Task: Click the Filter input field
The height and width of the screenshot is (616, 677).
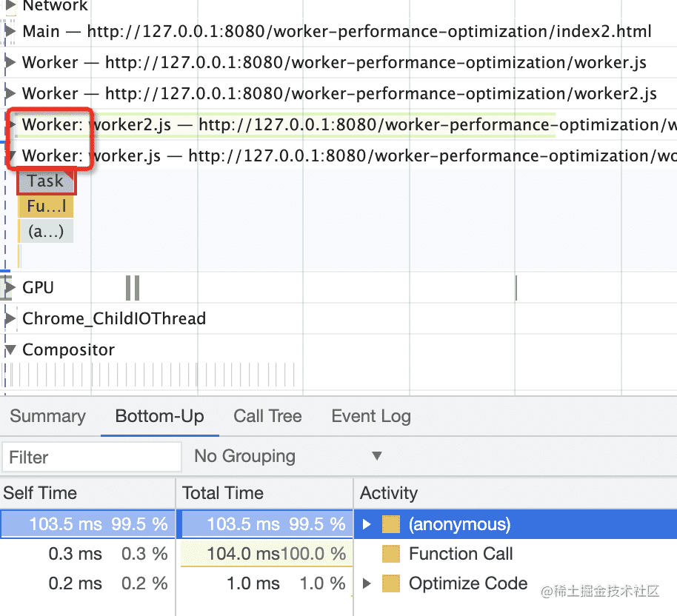Action: pos(92,458)
